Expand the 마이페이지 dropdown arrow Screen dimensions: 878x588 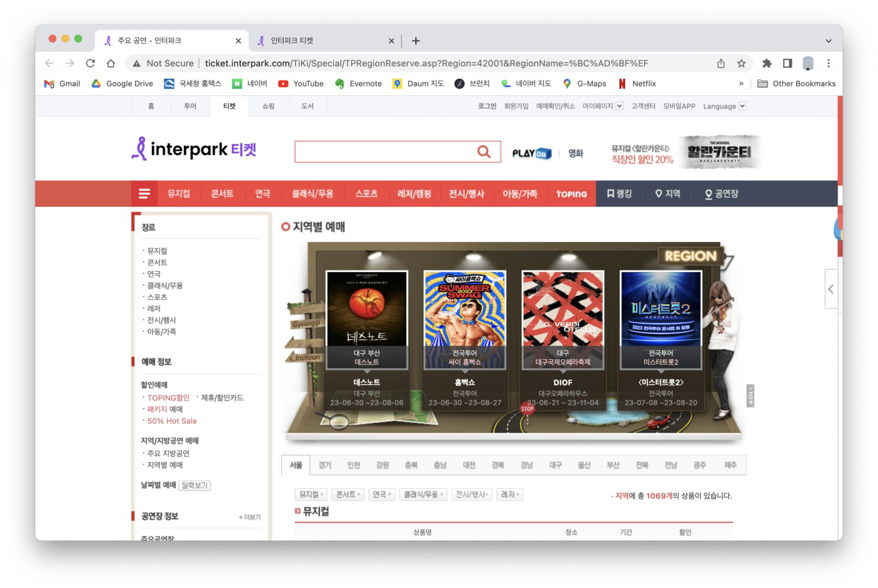[619, 106]
